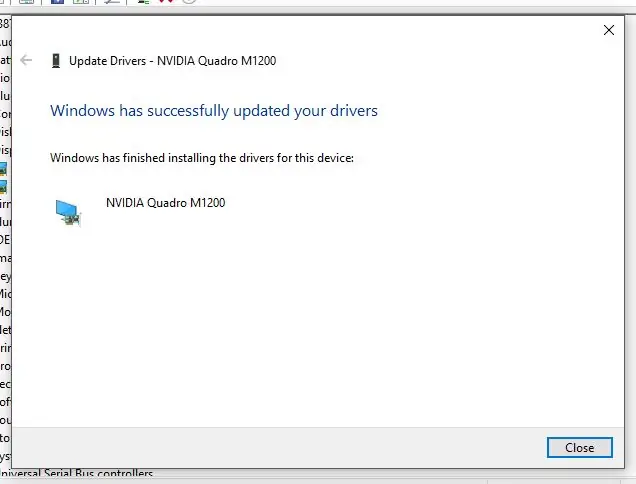Click 'Update Drivers - NVIDIA Quadro M1200' title text
Viewport: 636px width, 484px height.
[172, 61]
